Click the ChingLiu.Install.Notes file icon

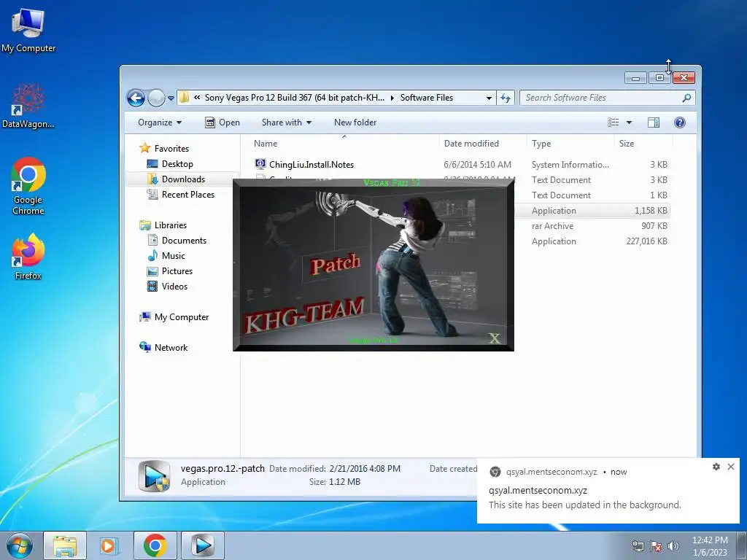click(260, 164)
